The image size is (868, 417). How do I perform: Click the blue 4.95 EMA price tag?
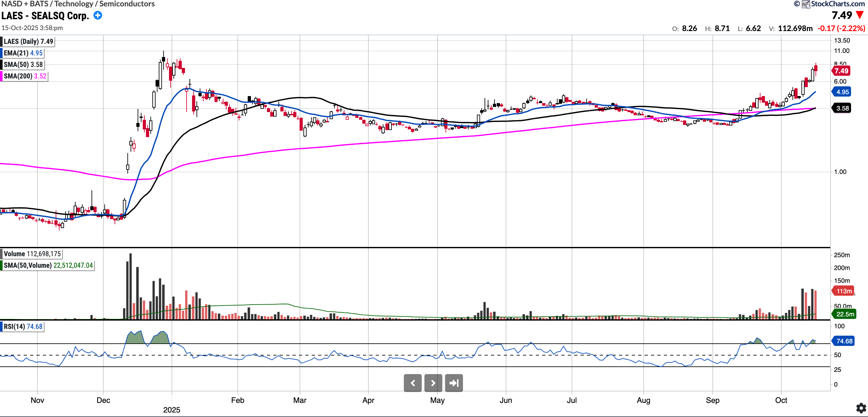pos(842,92)
